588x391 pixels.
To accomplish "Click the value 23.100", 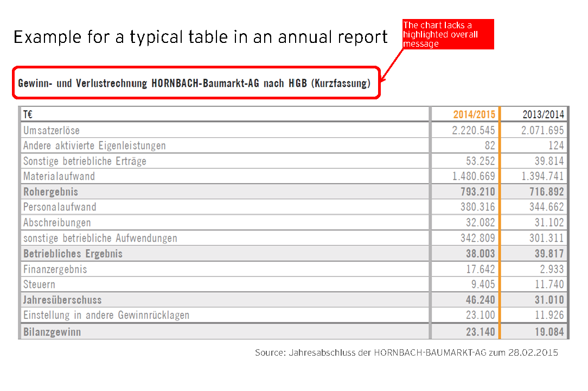I will coord(481,315).
